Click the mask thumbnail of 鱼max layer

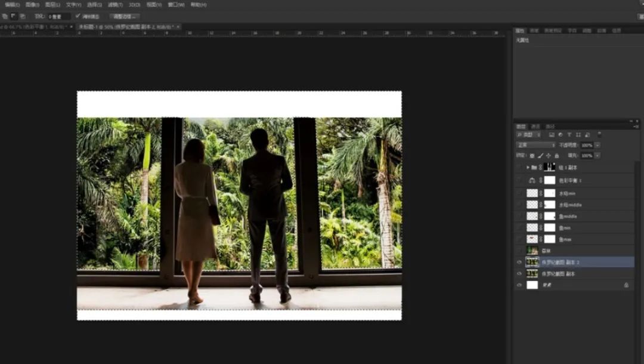(x=550, y=239)
